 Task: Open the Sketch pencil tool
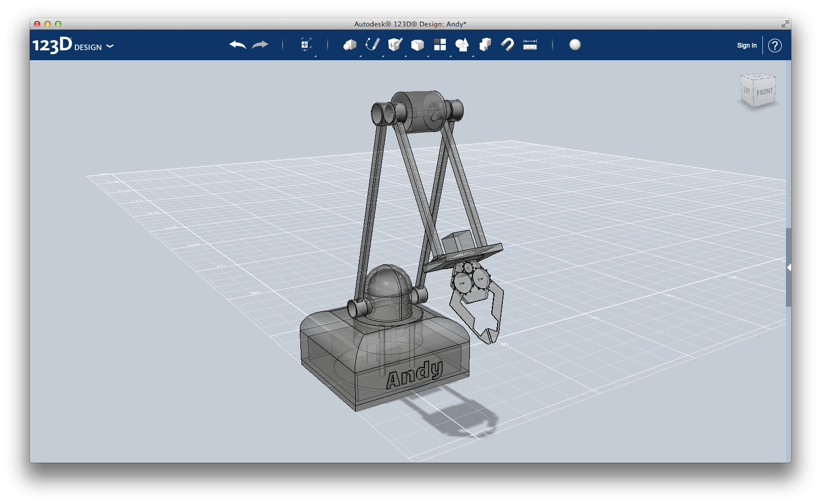click(x=372, y=44)
